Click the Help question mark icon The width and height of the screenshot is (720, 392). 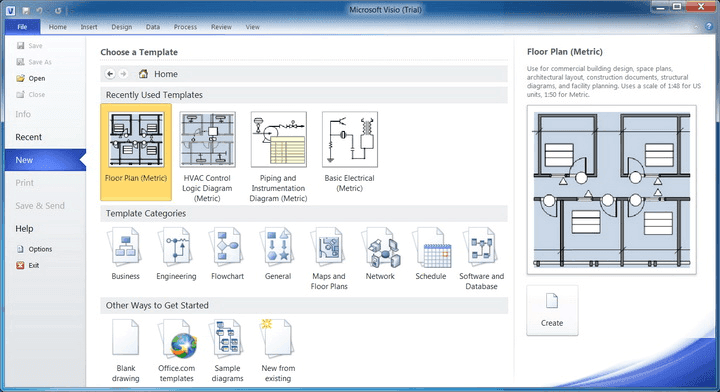(x=709, y=27)
